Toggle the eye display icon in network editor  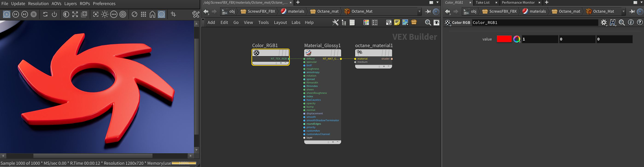[x=436, y=23]
